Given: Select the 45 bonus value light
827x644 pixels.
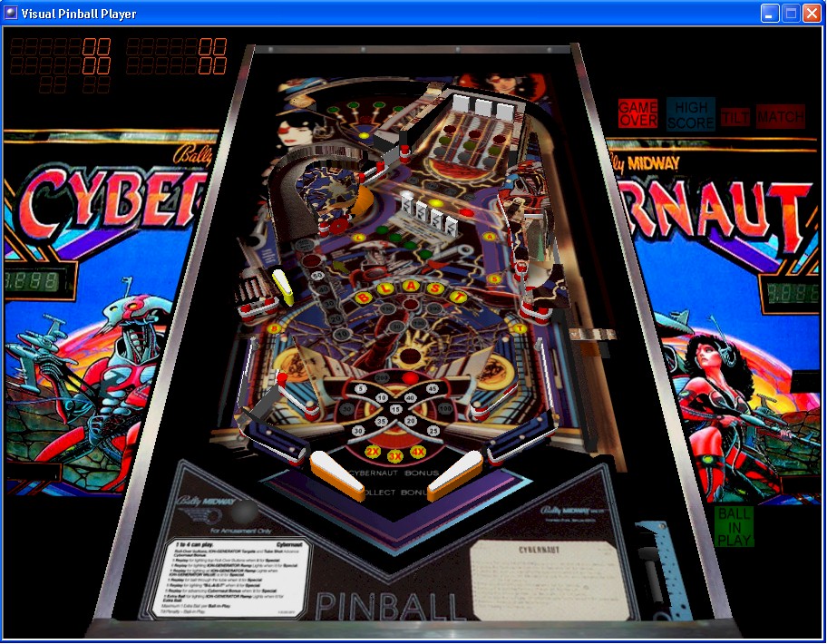Looking at the screenshot, I should pos(432,389).
